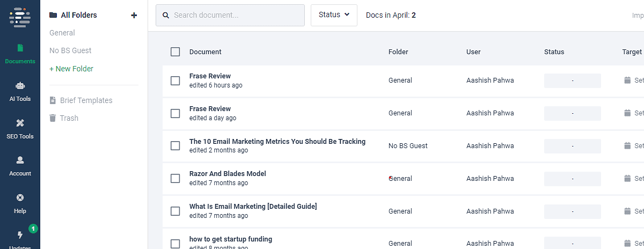Open Brief Templates in sidebar
644x249 pixels.
(x=86, y=100)
